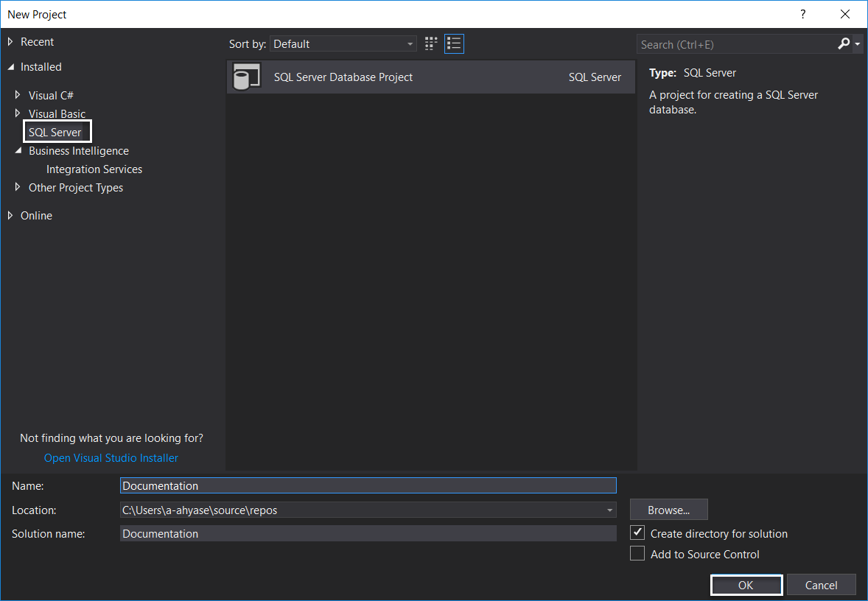Toggle Create directory for solution checkbox
Image resolution: width=868 pixels, height=601 pixels.
637,533
